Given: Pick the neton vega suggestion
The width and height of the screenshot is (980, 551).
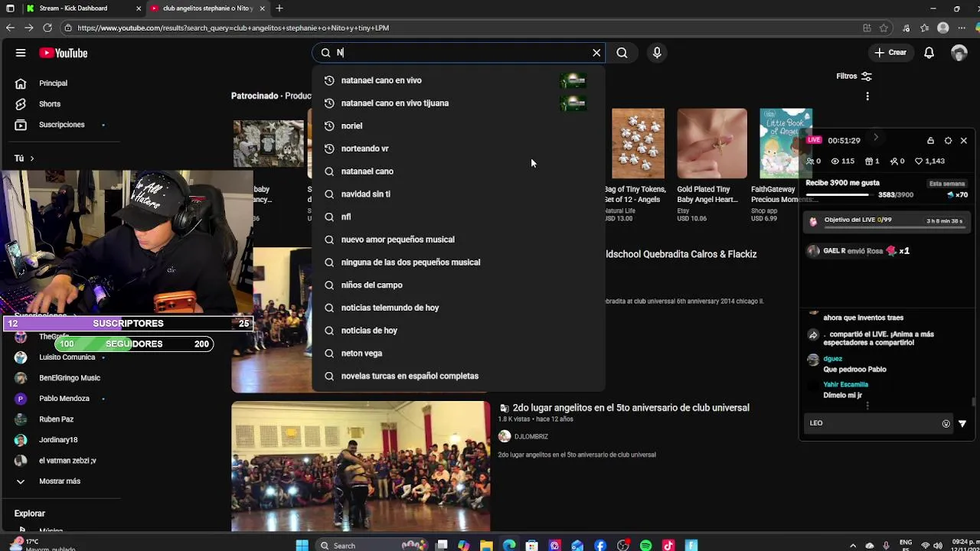Looking at the screenshot, I should (458, 353).
